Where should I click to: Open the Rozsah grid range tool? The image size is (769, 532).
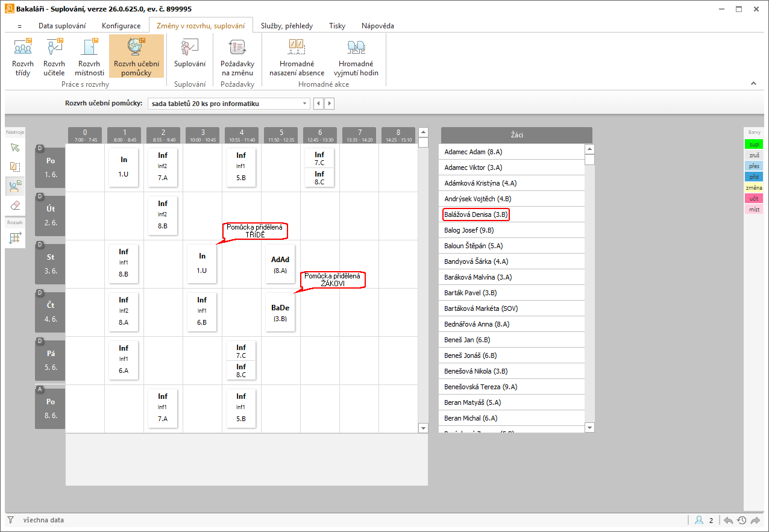point(15,237)
